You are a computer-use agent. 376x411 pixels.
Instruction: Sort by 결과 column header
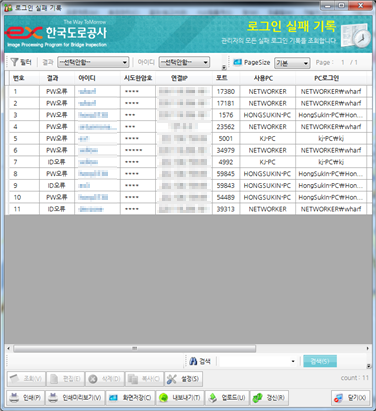(57, 78)
